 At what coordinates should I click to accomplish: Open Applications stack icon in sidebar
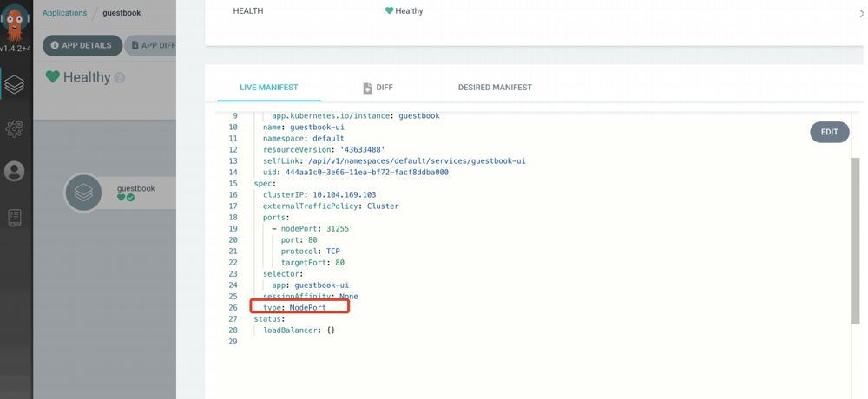pyautogui.click(x=15, y=84)
